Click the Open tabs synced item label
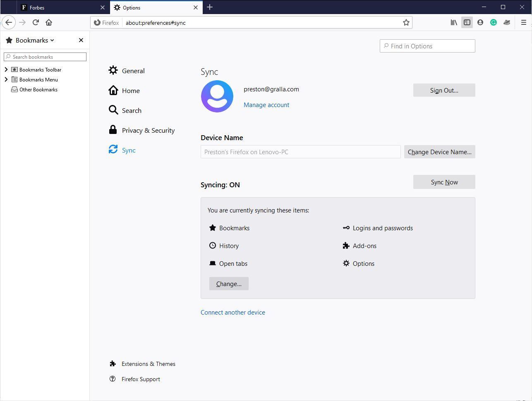 233,264
